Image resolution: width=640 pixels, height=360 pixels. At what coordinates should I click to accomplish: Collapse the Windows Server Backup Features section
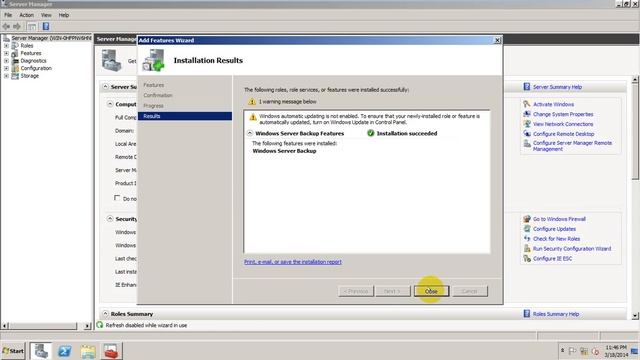[x=250, y=133]
